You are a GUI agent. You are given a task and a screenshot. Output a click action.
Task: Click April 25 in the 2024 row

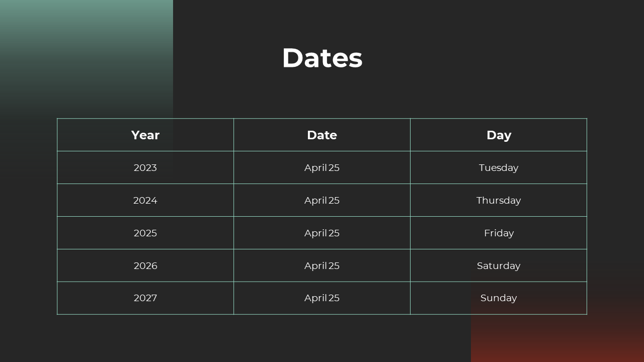(x=322, y=200)
